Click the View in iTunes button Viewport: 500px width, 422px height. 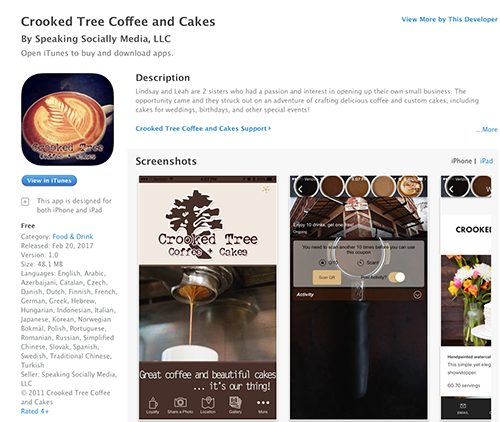tap(49, 180)
